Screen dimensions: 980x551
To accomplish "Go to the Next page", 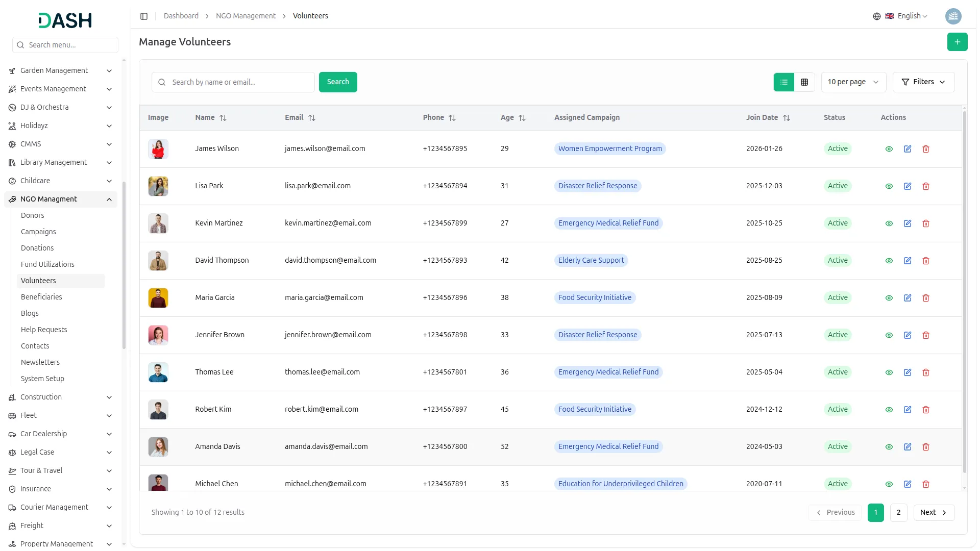I will tap(934, 513).
